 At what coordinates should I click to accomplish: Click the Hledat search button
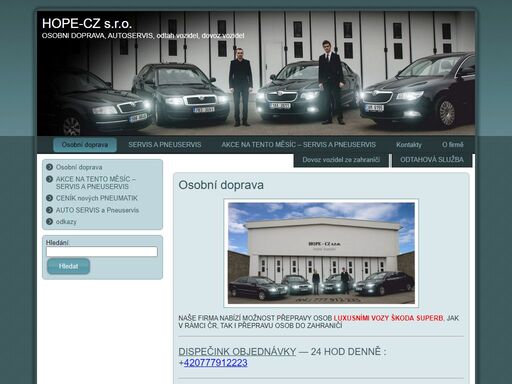pos(68,266)
